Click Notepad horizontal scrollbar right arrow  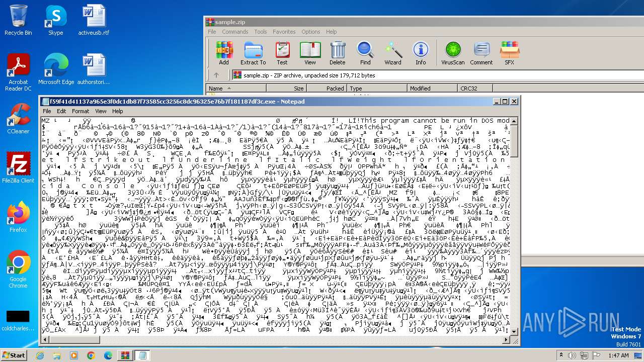(506, 340)
